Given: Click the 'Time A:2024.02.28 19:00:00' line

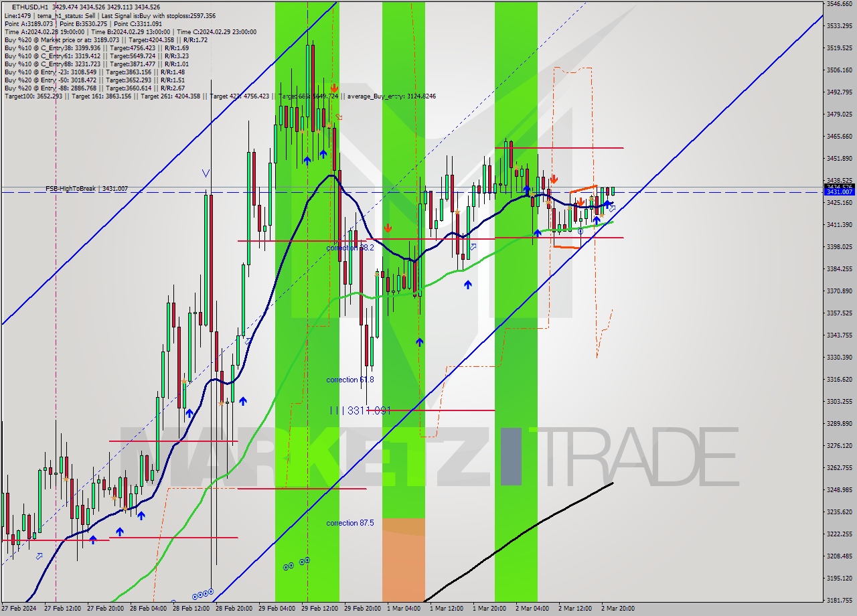Looking at the screenshot, I should point(130,31).
